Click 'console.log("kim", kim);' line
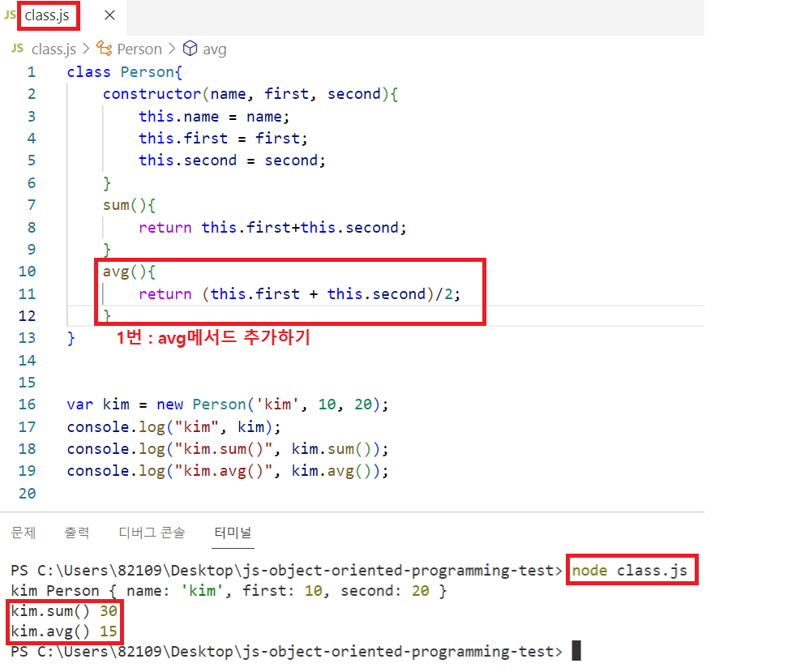Viewport: 792px width, 672px height. [x=173, y=427]
